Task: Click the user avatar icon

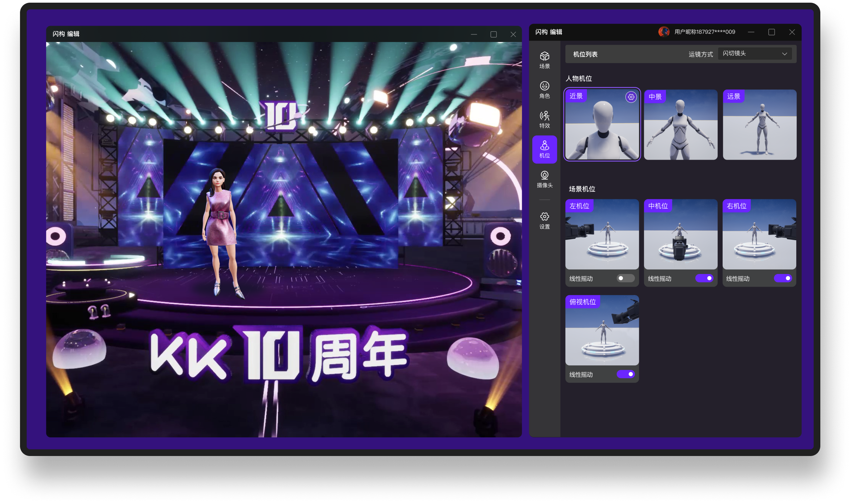Action: click(x=664, y=32)
